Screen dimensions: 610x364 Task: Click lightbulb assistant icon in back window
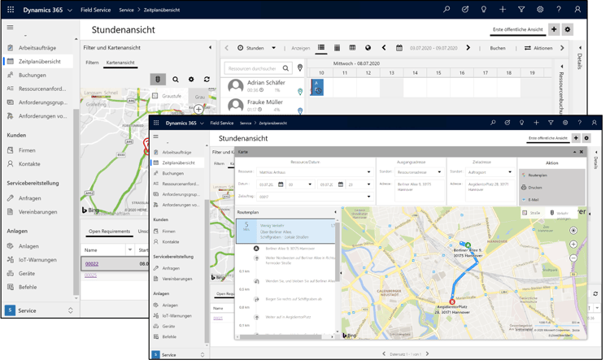pyautogui.click(x=484, y=9)
